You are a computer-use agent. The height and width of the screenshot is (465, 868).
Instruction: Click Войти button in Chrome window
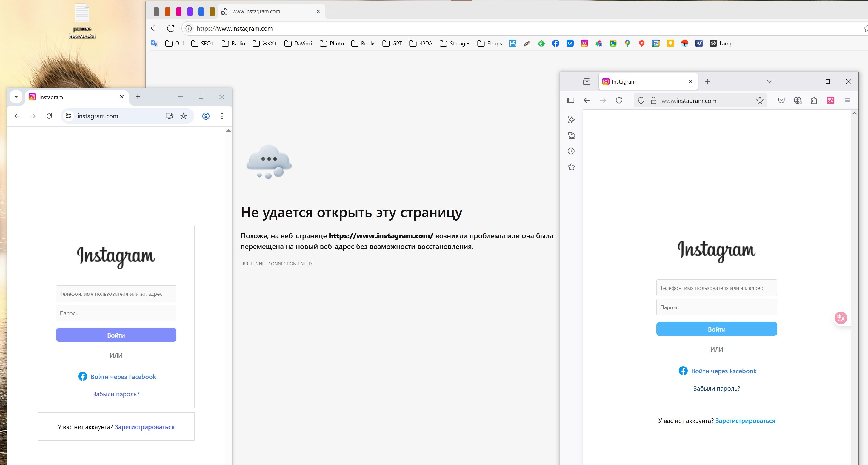point(116,335)
